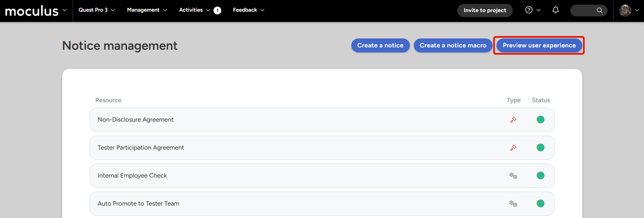644x218 pixels.
Task: Open the Management menu
Action: pyautogui.click(x=147, y=10)
